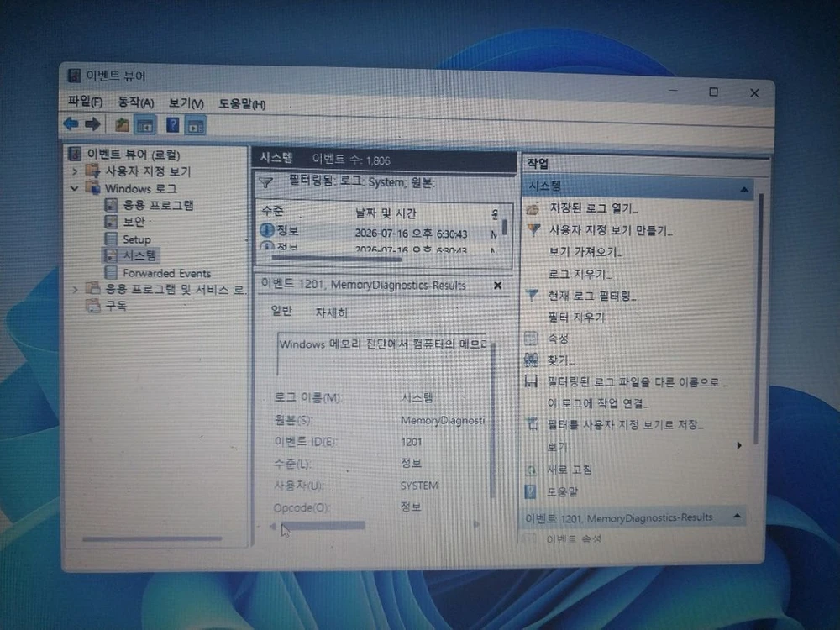Close the event 1201 preview pane

(x=497, y=286)
